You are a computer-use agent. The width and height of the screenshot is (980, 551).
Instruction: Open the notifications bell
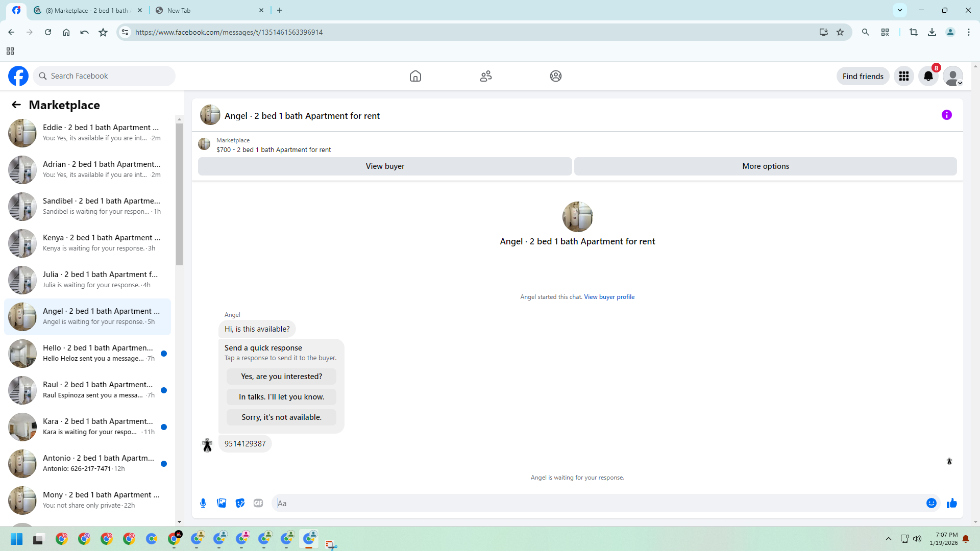click(928, 76)
